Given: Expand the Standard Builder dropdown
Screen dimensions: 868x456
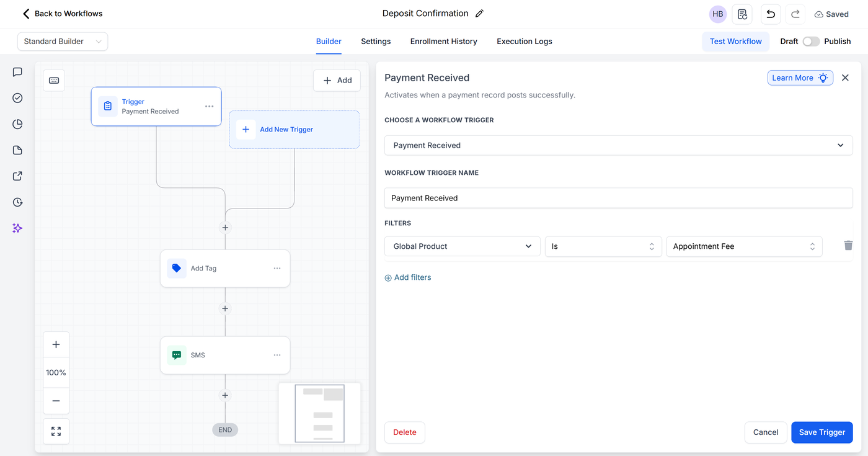Looking at the screenshot, I should [x=63, y=42].
